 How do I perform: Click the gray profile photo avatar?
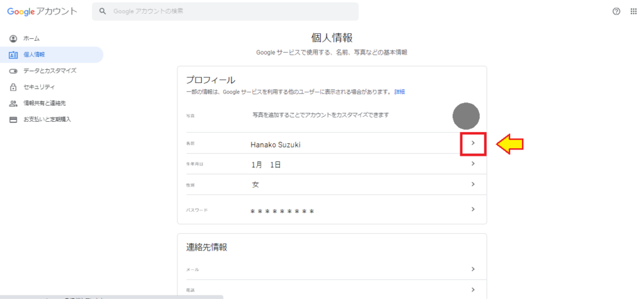point(466,116)
